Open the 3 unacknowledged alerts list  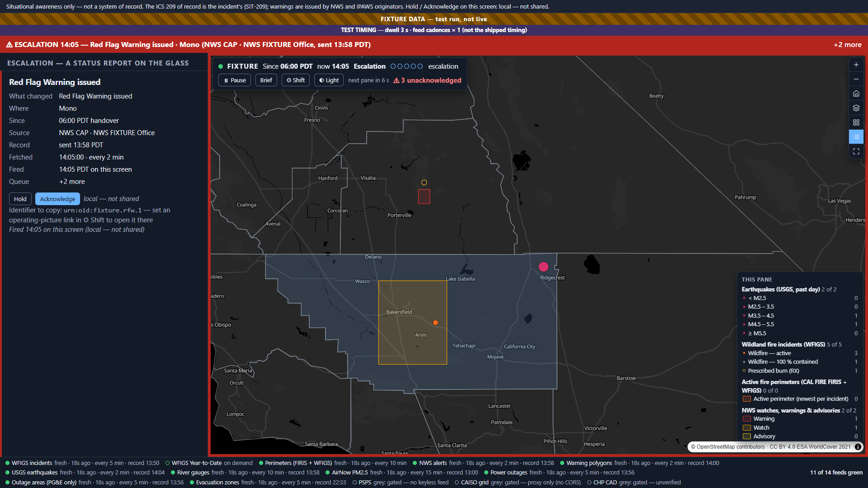(427, 80)
